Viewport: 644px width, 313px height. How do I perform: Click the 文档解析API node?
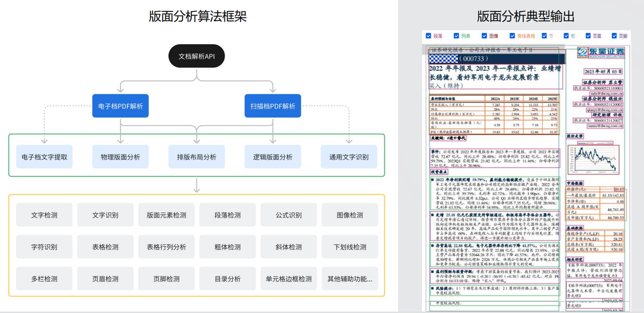(197, 56)
